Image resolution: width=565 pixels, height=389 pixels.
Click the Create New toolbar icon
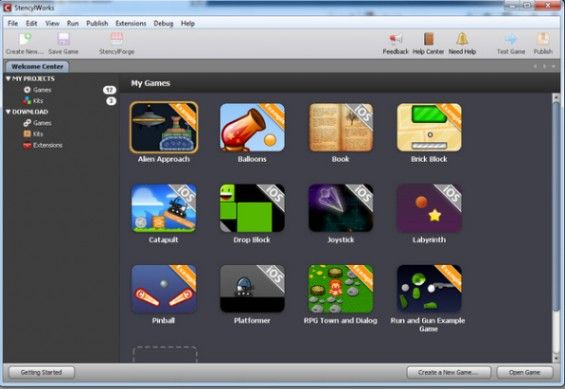click(25, 39)
